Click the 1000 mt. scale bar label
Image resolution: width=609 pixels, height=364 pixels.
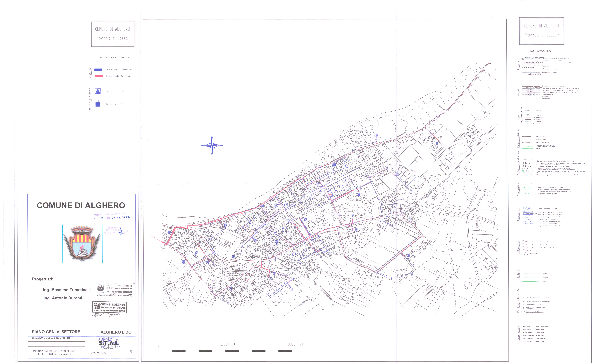pos(296,344)
